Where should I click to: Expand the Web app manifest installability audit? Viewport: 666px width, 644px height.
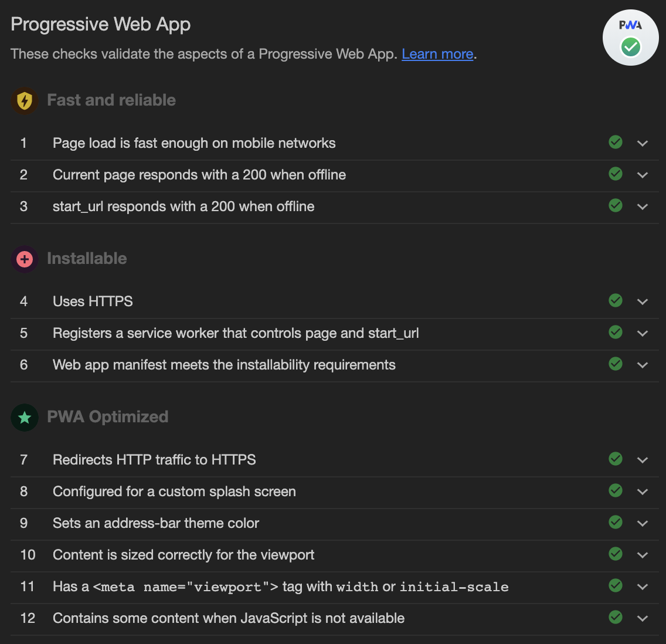(x=643, y=364)
